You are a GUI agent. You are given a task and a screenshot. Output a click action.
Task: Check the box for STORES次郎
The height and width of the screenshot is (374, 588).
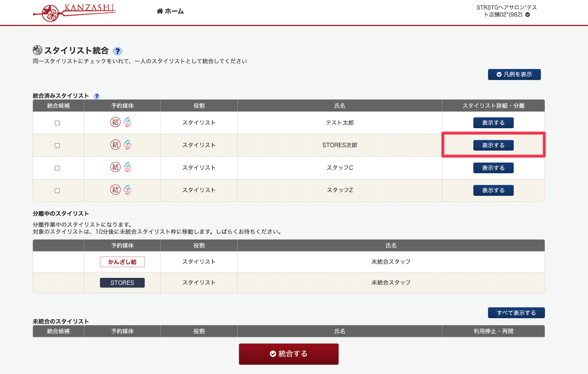(57, 146)
